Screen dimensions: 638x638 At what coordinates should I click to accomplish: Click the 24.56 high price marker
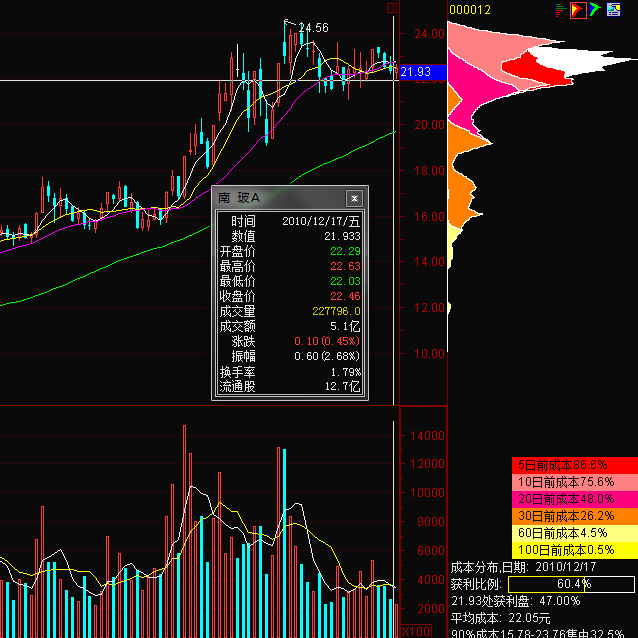pos(314,28)
